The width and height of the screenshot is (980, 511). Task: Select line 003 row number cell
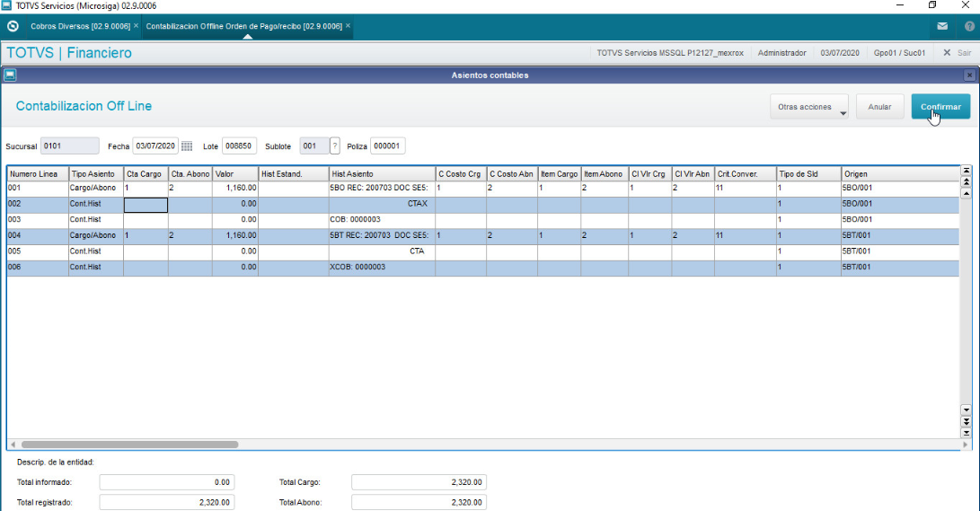click(38, 220)
